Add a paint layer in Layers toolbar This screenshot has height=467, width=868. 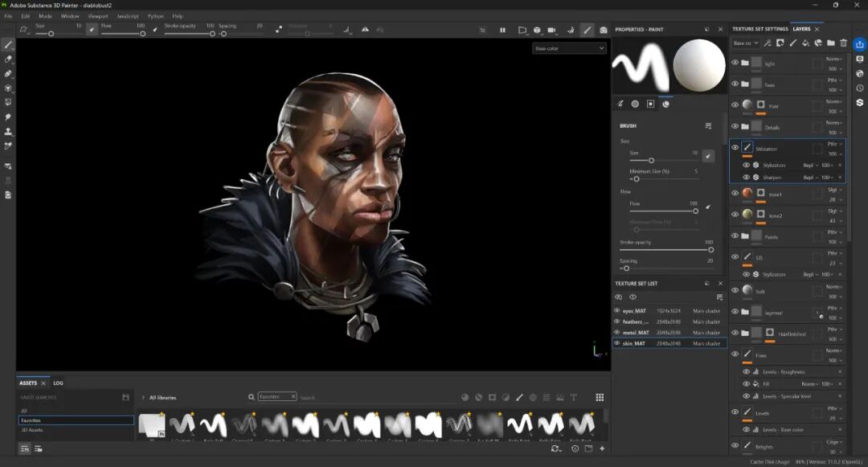(x=792, y=43)
